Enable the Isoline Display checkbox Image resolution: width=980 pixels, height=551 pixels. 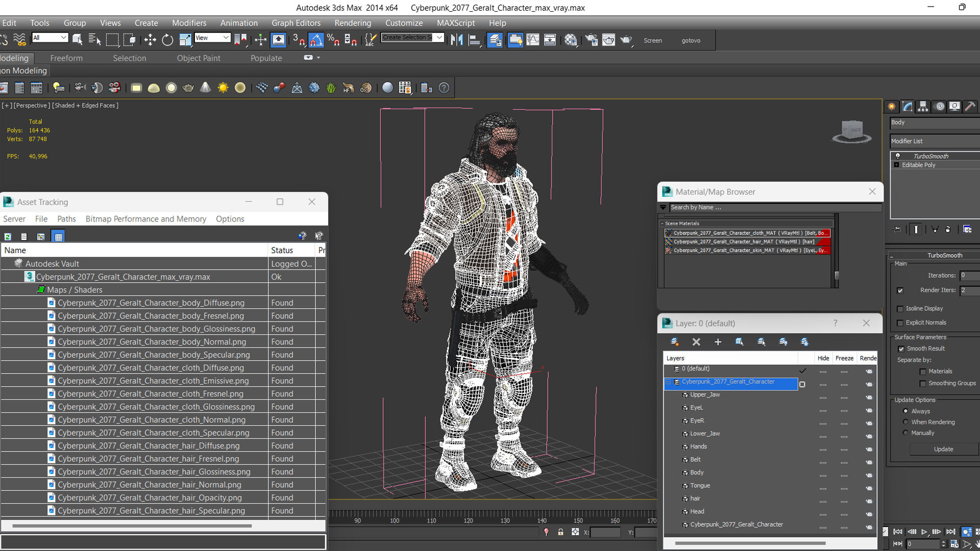point(900,309)
